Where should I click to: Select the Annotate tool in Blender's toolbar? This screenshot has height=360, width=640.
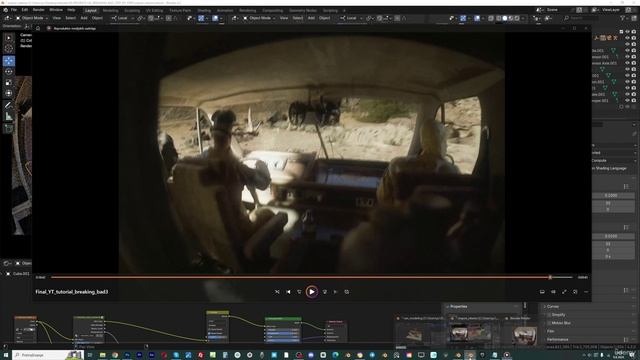(9, 105)
